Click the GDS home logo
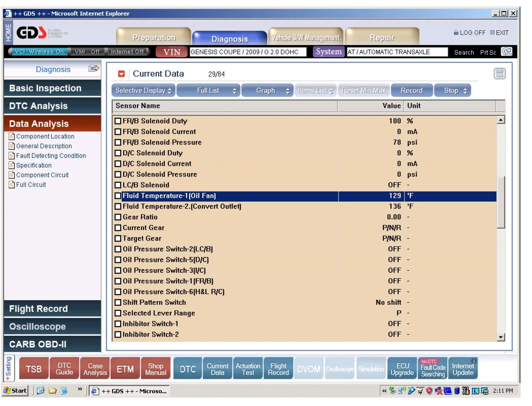532x406 pixels. tap(31, 33)
